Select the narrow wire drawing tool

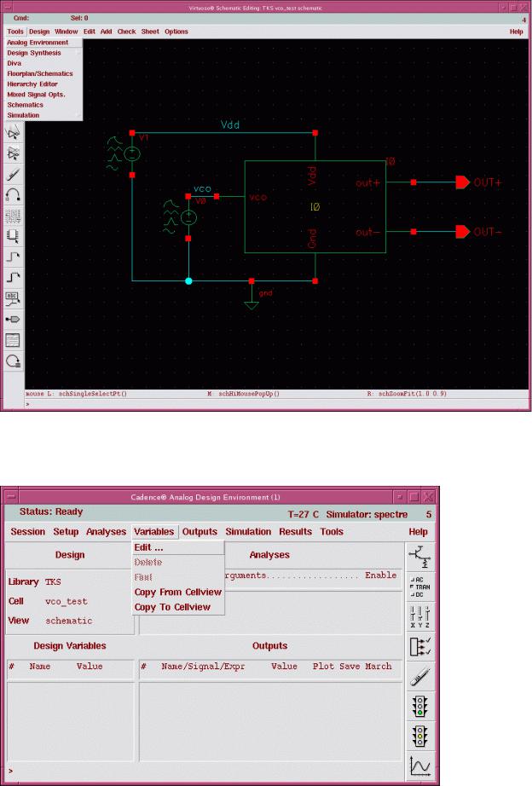13,257
